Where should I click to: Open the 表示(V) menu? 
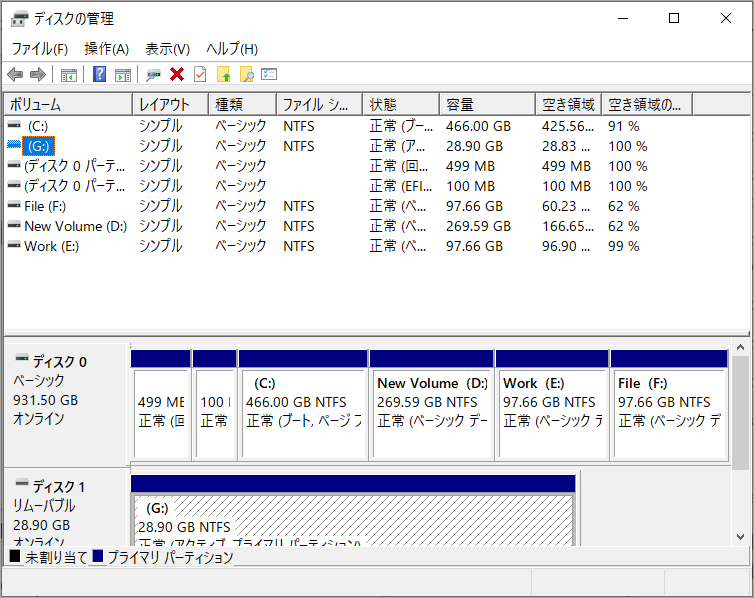[167, 49]
